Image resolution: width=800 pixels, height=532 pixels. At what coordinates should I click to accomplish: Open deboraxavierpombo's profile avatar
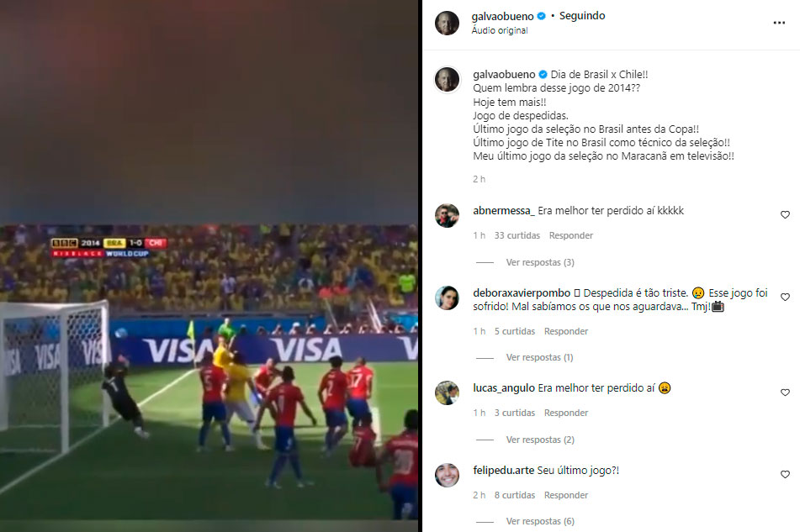coord(447,298)
